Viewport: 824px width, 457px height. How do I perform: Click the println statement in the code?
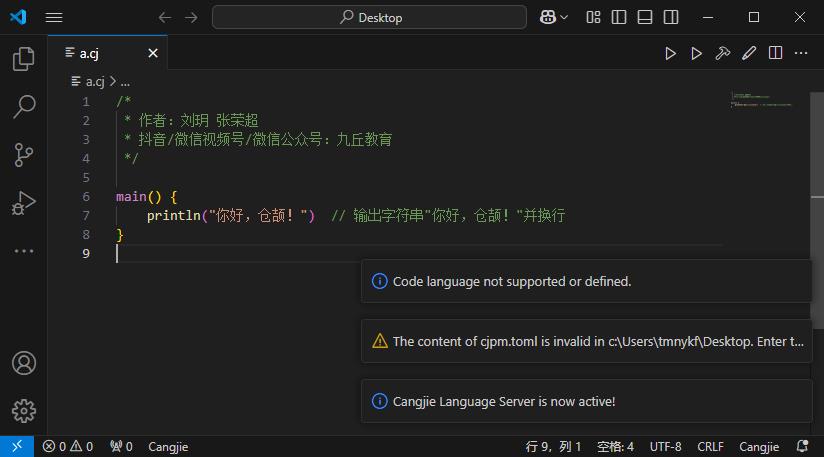click(x=230, y=215)
